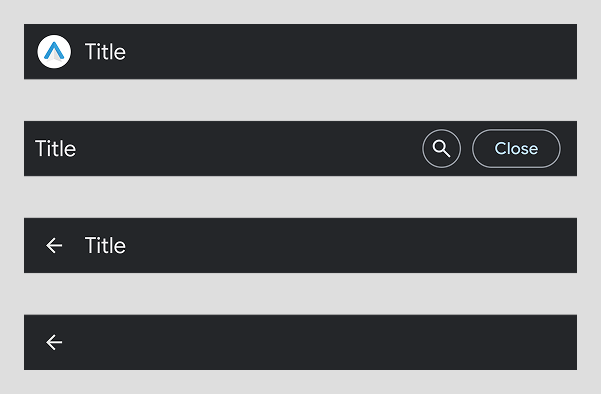Click gray gap between search header and back-arrow Title header
The image size is (601, 394).
click(300, 197)
